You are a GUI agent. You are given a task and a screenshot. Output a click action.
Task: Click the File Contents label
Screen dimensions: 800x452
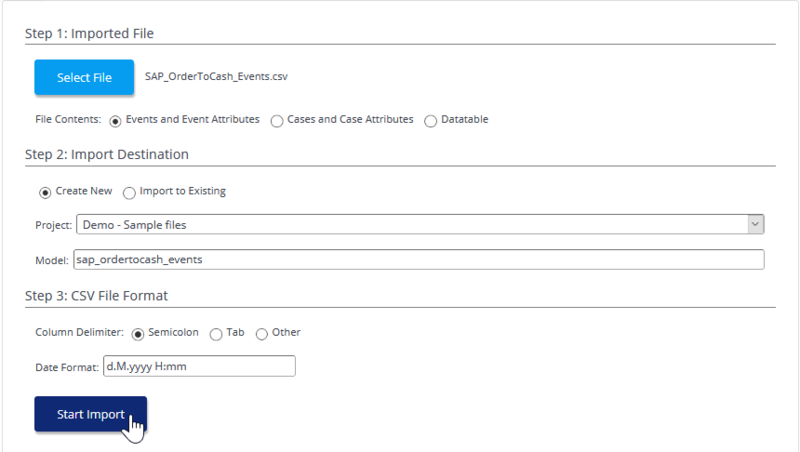pos(68,120)
